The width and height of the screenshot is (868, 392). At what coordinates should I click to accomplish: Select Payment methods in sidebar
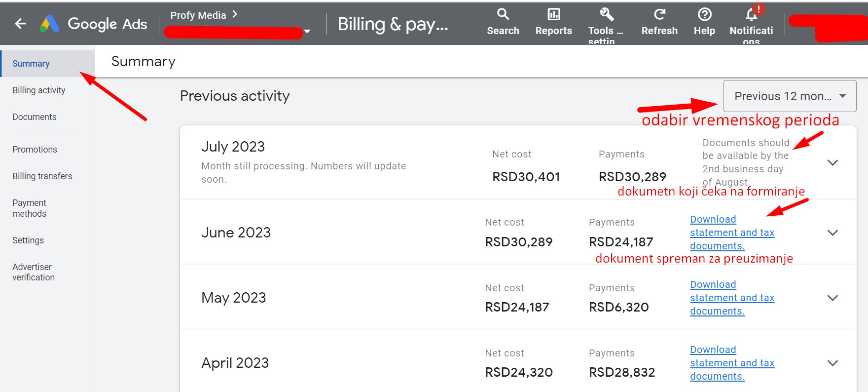[x=29, y=208]
